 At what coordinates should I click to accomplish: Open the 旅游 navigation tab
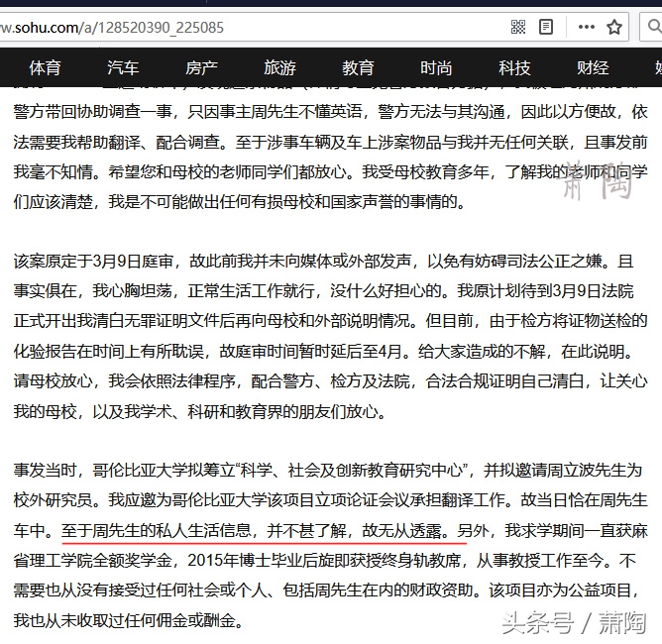279,67
